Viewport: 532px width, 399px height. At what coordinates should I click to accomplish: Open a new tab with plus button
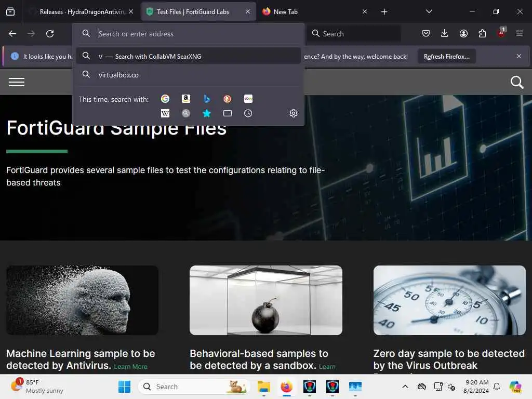click(x=384, y=12)
